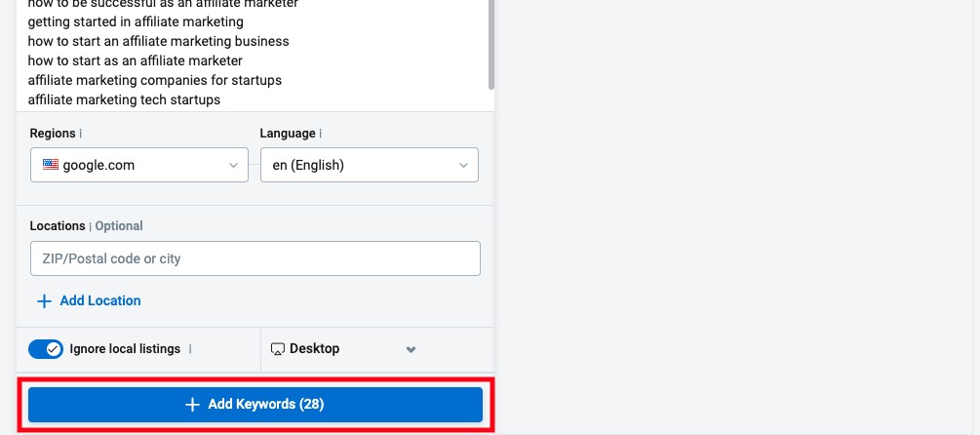The height and width of the screenshot is (435, 980).
Task: Open the en (English) language dropdown
Action: point(370,165)
